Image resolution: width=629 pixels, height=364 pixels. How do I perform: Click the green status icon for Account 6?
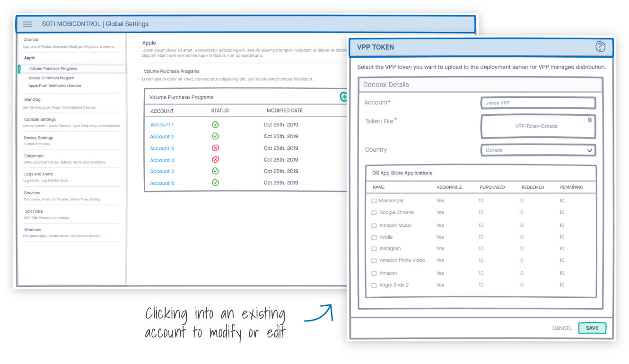(215, 183)
